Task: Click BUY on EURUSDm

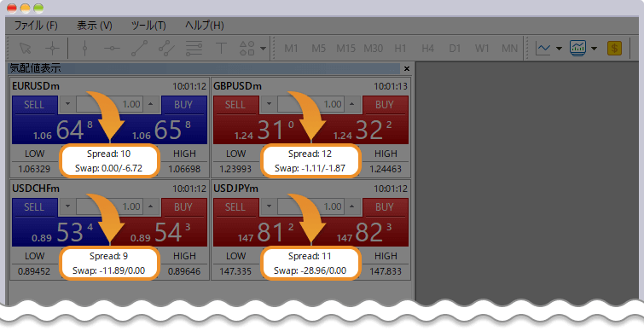Action: click(184, 105)
